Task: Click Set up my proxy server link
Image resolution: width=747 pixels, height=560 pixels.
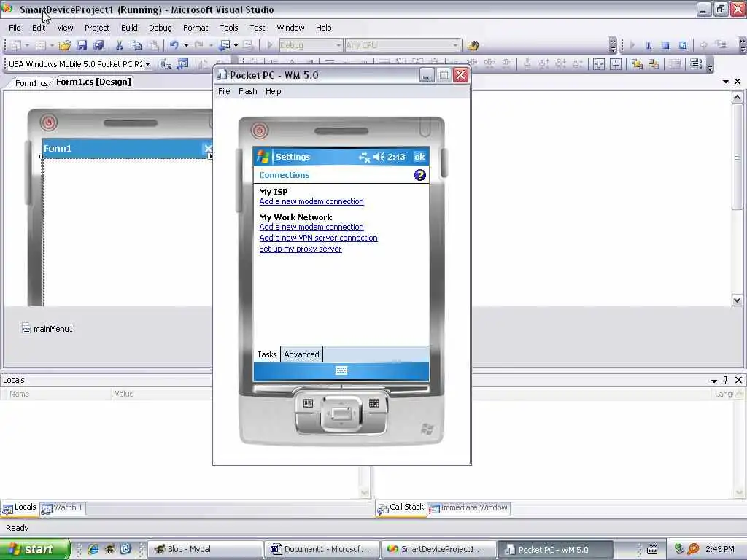Action: 300,249
